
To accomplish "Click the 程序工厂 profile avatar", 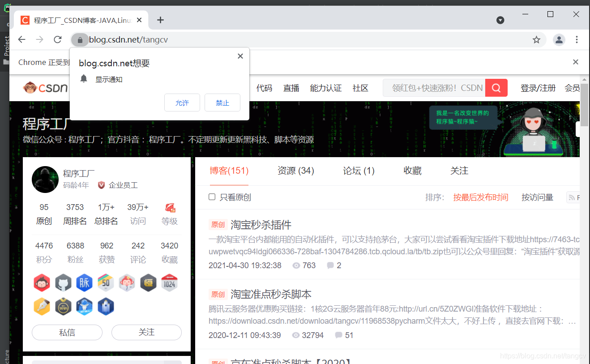I will [x=45, y=180].
